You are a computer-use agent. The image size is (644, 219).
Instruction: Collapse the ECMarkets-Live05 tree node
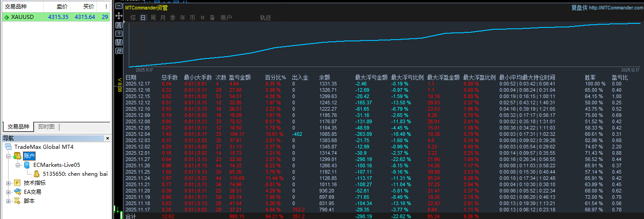[18, 165]
